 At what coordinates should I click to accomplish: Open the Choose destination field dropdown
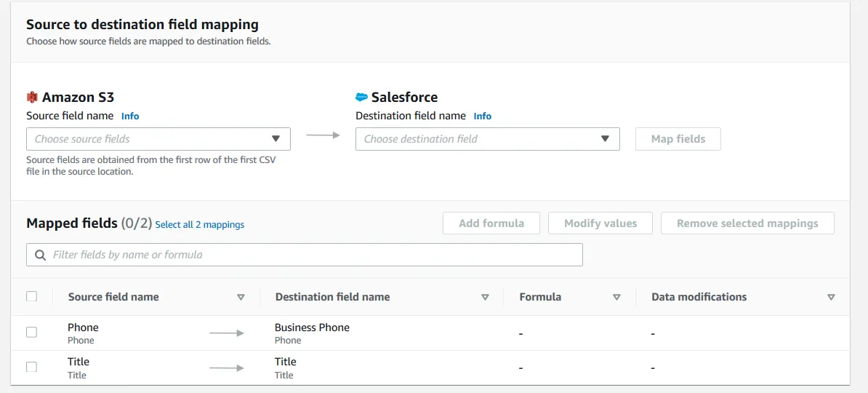pos(487,139)
